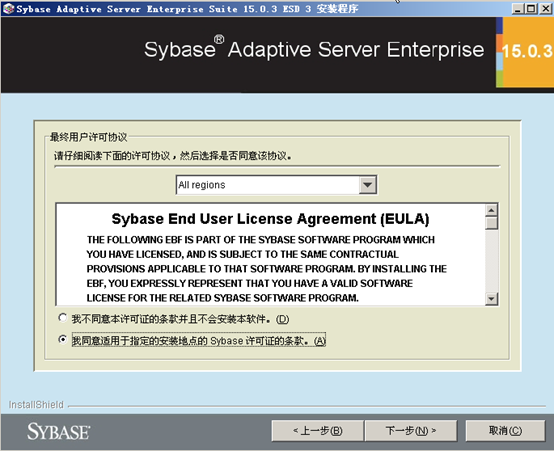Go to next step with 下一步(N) button

click(x=411, y=430)
